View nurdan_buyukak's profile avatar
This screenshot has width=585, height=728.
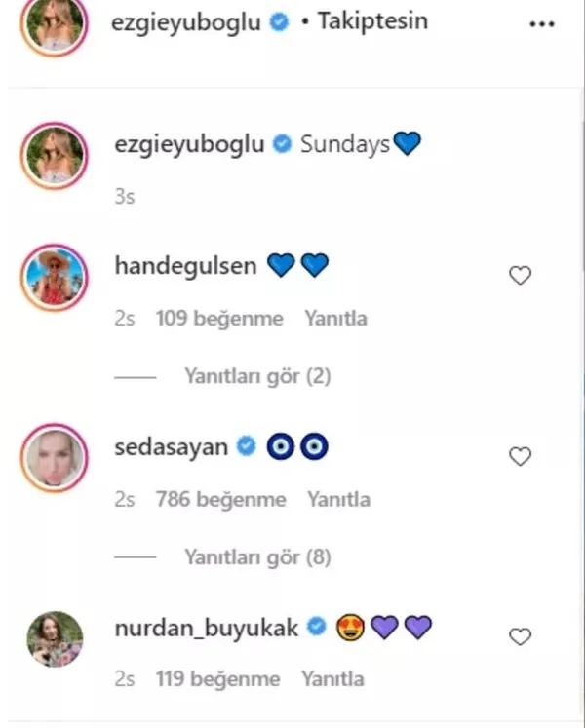click(x=55, y=639)
